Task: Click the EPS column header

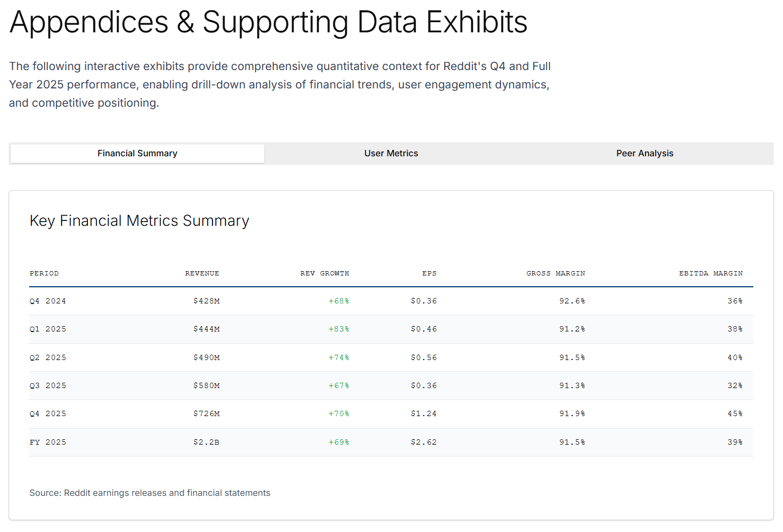Action: click(x=429, y=273)
